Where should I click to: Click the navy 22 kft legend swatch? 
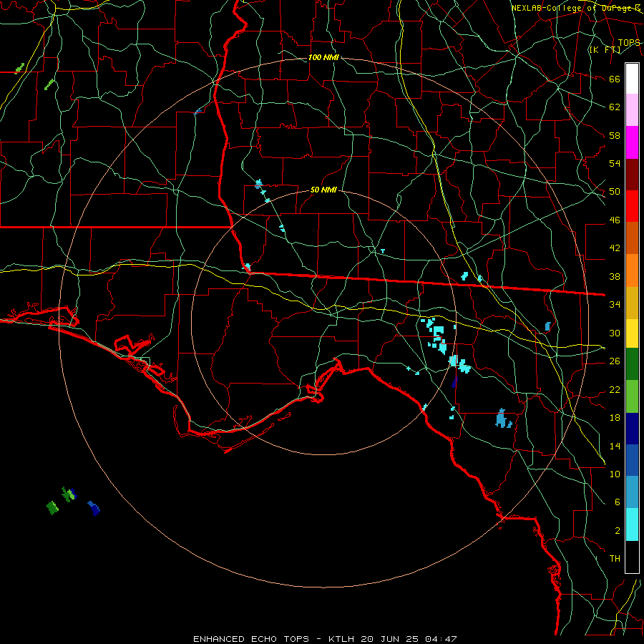click(x=632, y=429)
